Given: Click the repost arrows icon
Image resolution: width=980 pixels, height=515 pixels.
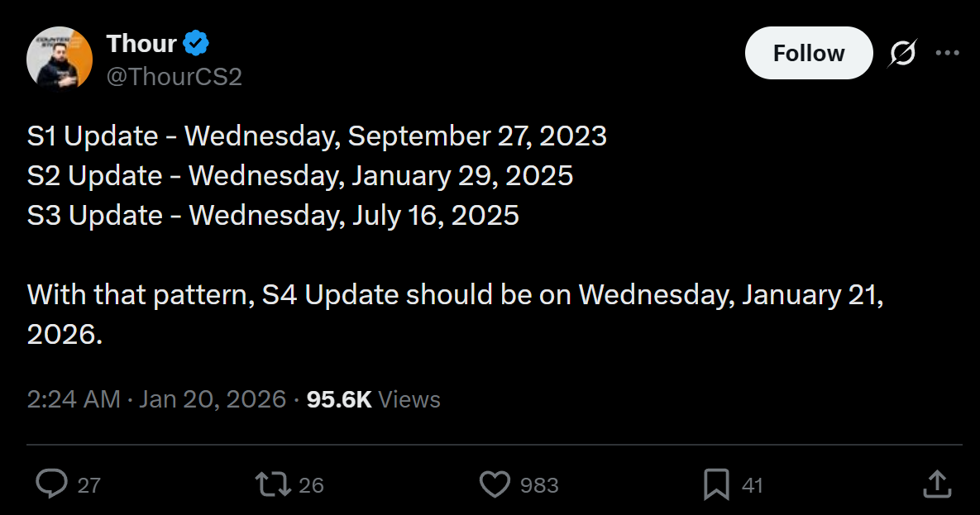Looking at the screenshot, I should click(273, 484).
